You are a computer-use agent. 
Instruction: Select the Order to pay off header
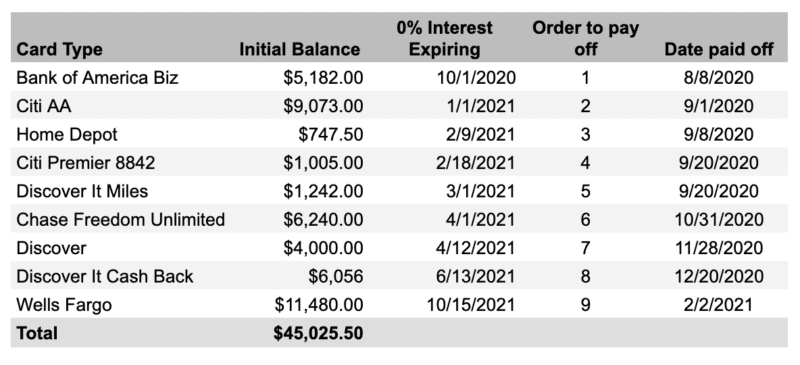click(x=585, y=38)
